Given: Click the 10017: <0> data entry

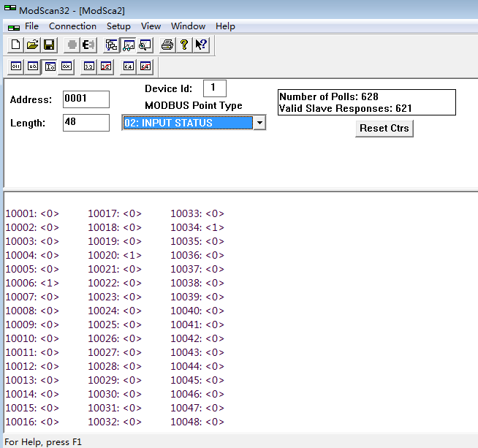Looking at the screenshot, I should click(x=115, y=213).
